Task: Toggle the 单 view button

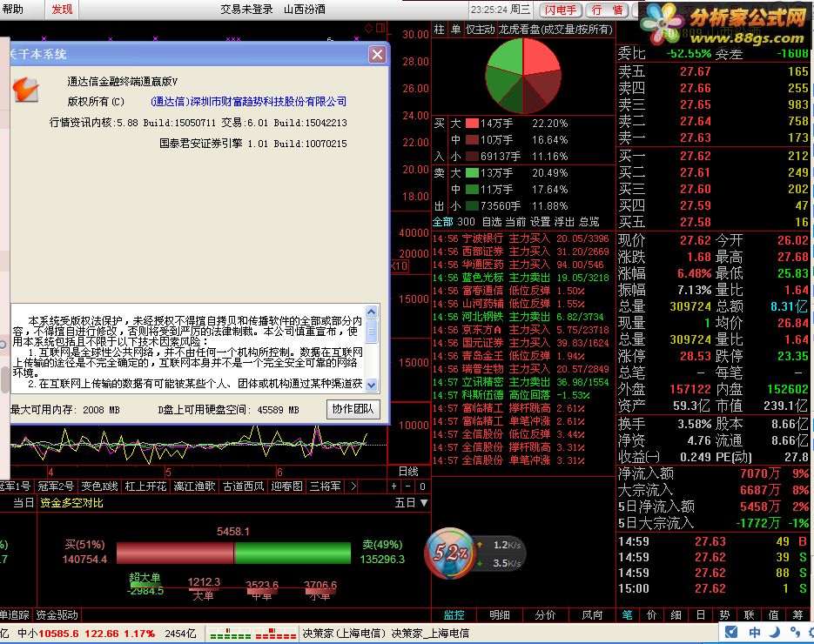Action: [456, 29]
